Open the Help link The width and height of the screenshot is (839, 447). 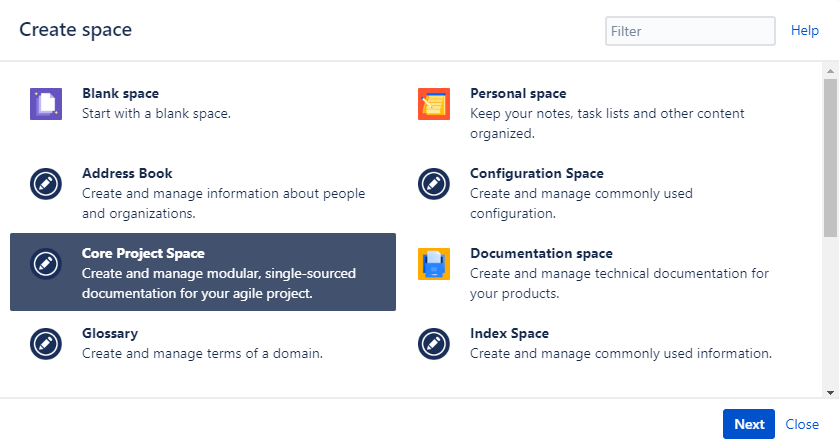(x=805, y=31)
